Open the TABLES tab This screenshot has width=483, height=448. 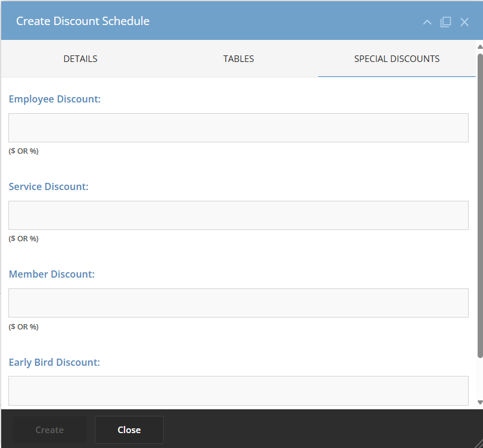[238, 58]
